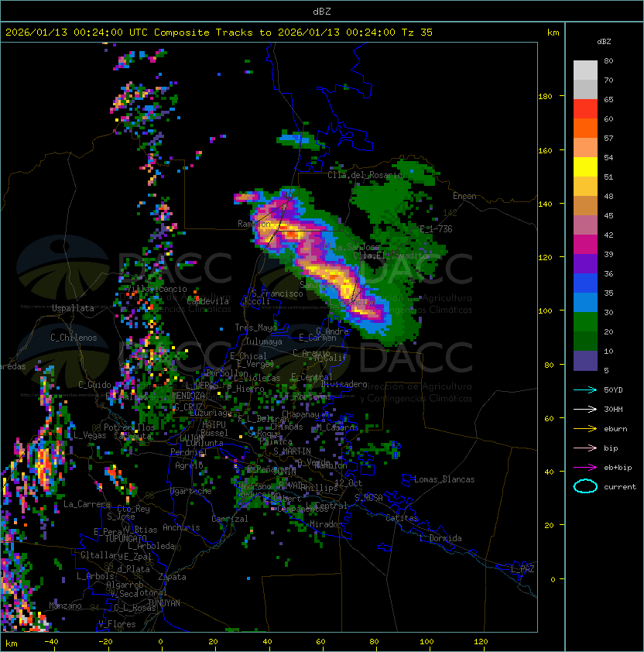Click the cyan current ellipse legend icon
Image resolution: width=644 pixels, height=652 pixels.
pos(585,486)
